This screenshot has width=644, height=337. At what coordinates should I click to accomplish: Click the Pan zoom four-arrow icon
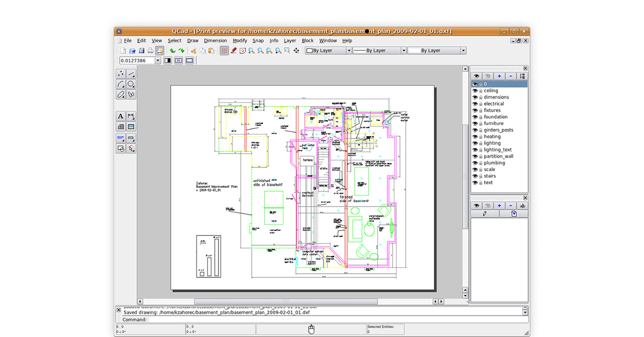point(296,50)
